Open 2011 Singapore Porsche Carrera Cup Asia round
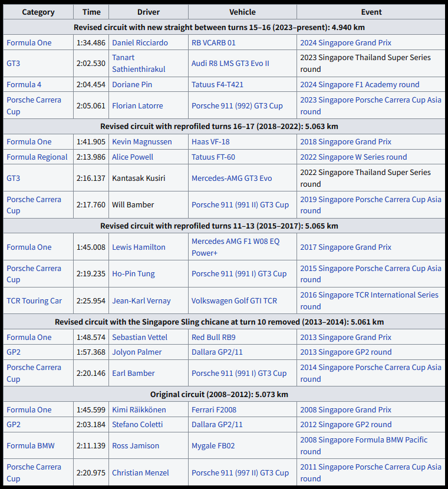The image size is (448, 489). [371, 473]
